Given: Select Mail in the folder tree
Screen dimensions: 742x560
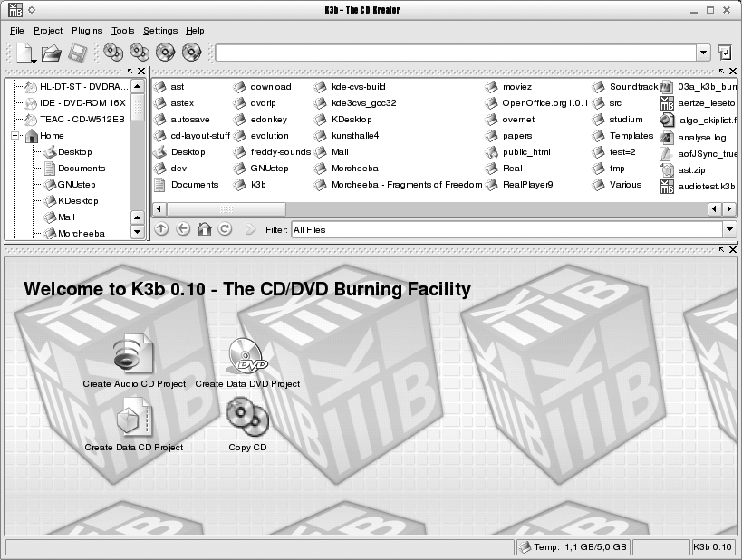Looking at the screenshot, I should click(x=60, y=217).
